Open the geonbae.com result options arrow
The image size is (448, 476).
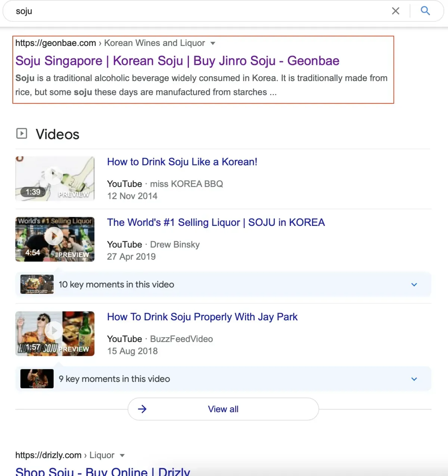[x=213, y=43]
